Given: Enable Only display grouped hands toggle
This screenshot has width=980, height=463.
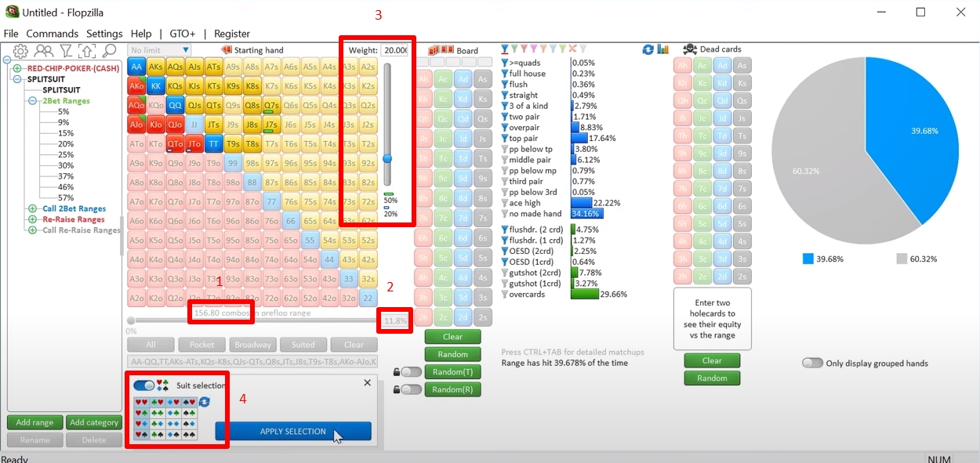Looking at the screenshot, I should coord(812,364).
